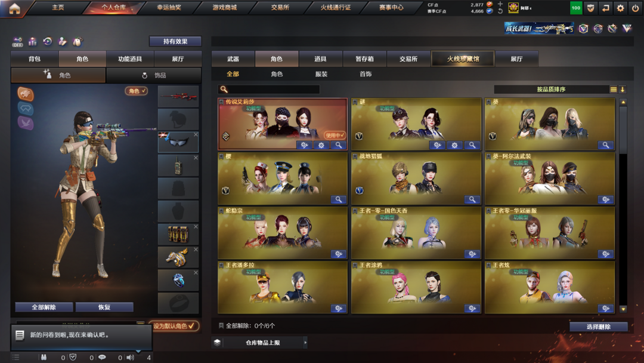Viewport: 644px width, 363px height.
Task: Click the sort direction down arrow
Action: 623,89
